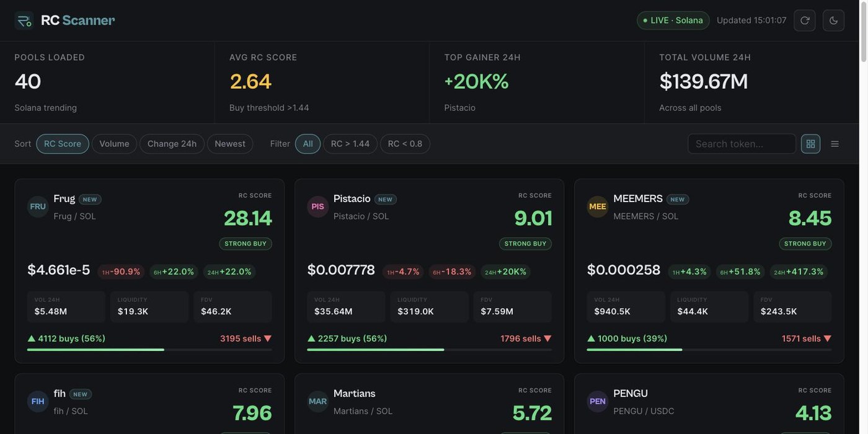This screenshot has height=434, width=868.
Task: Click the MEE token avatar
Action: coord(598,206)
